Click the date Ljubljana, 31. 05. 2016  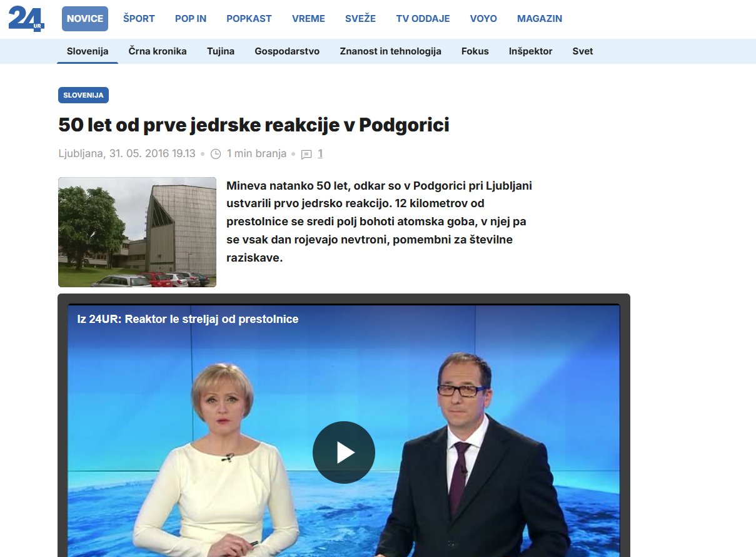(x=127, y=153)
